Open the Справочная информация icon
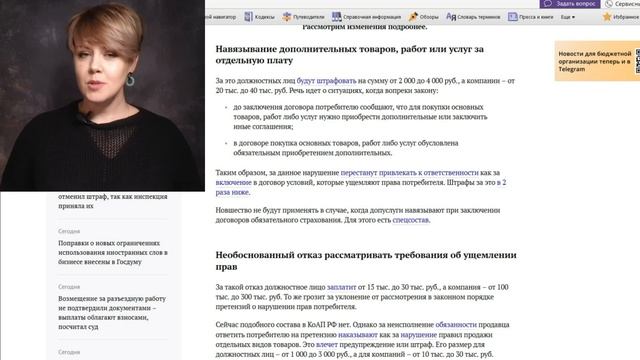This screenshot has height=360, width=640. point(337,17)
